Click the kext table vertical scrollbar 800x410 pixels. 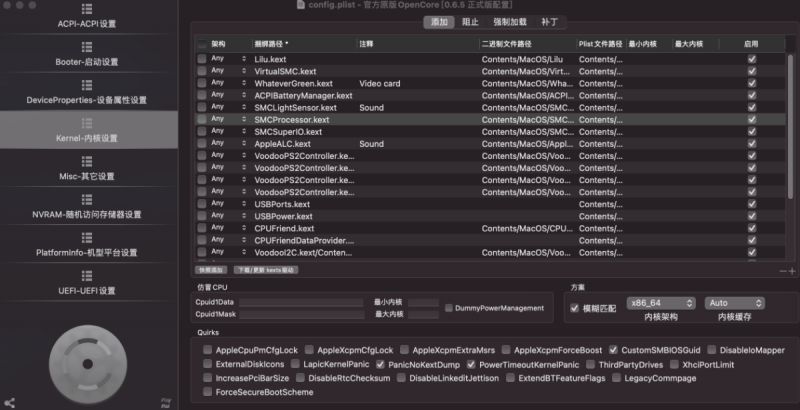click(x=790, y=126)
